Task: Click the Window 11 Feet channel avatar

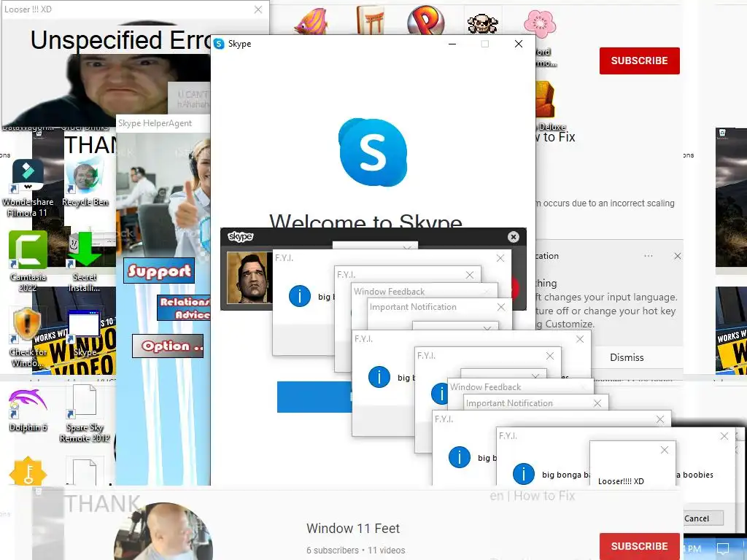Action: [x=163, y=532]
